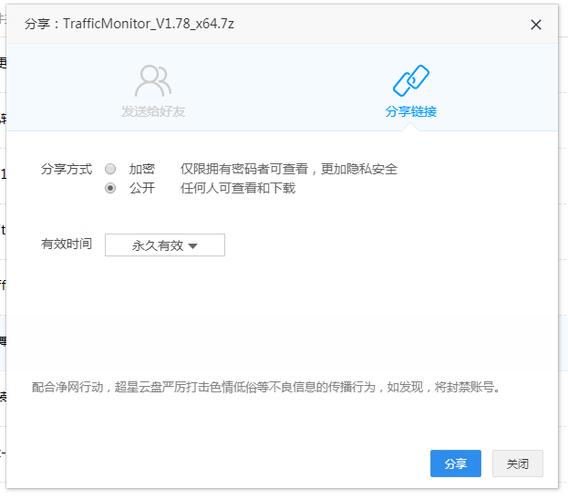This screenshot has width=568, height=500.
Task: Click the 仅限拥有密码者可查看 description text
Action: coord(289,169)
